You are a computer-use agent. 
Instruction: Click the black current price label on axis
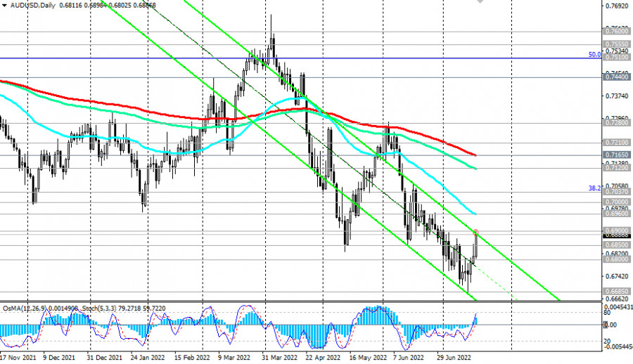tap(616, 235)
